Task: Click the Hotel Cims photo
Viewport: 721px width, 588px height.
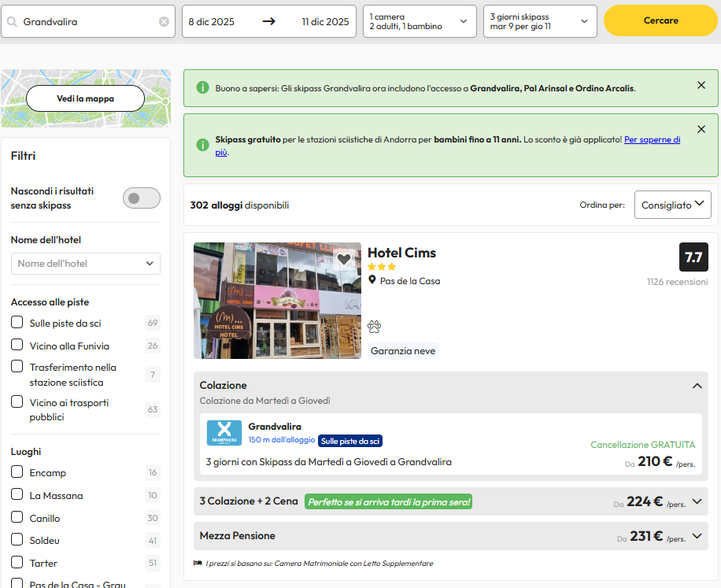Action: (x=277, y=301)
